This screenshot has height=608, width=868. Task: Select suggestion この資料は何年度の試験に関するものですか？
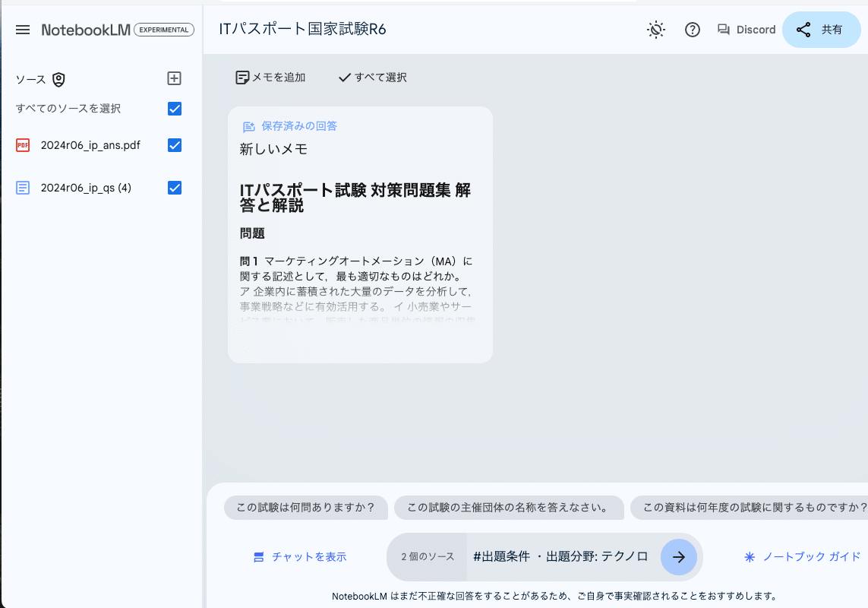[x=750, y=508]
